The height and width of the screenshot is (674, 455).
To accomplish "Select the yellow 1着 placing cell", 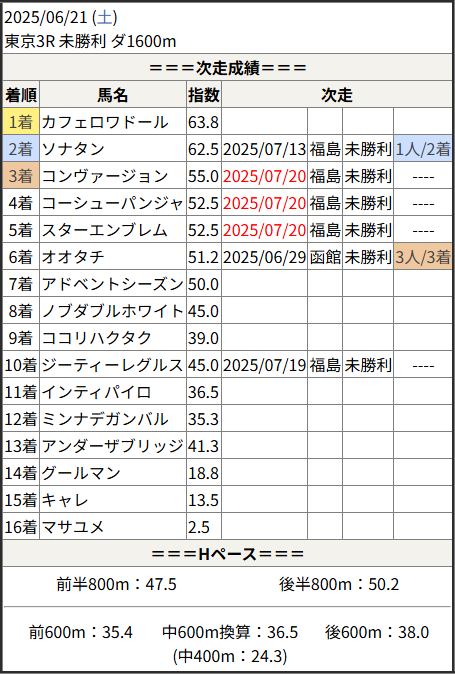I will (x=21, y=122).
